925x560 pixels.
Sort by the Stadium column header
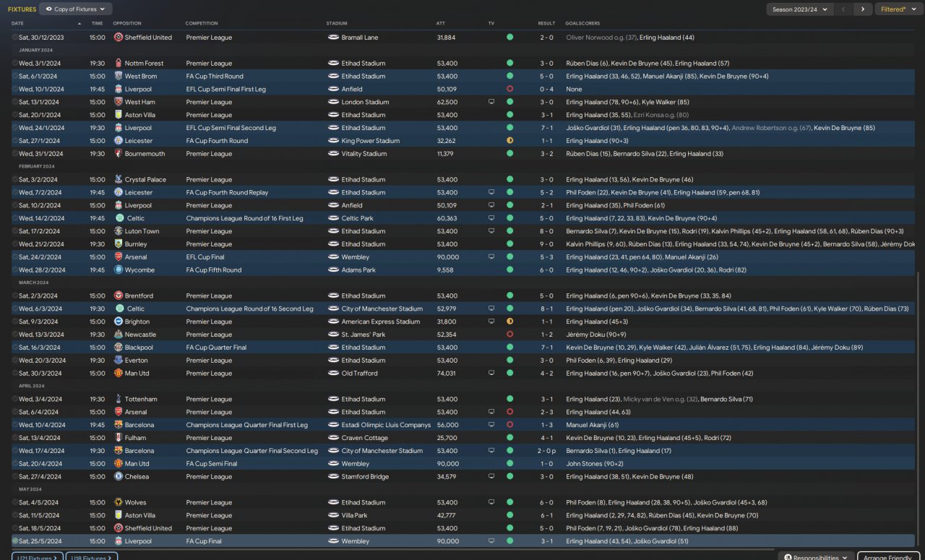[337, 24]
